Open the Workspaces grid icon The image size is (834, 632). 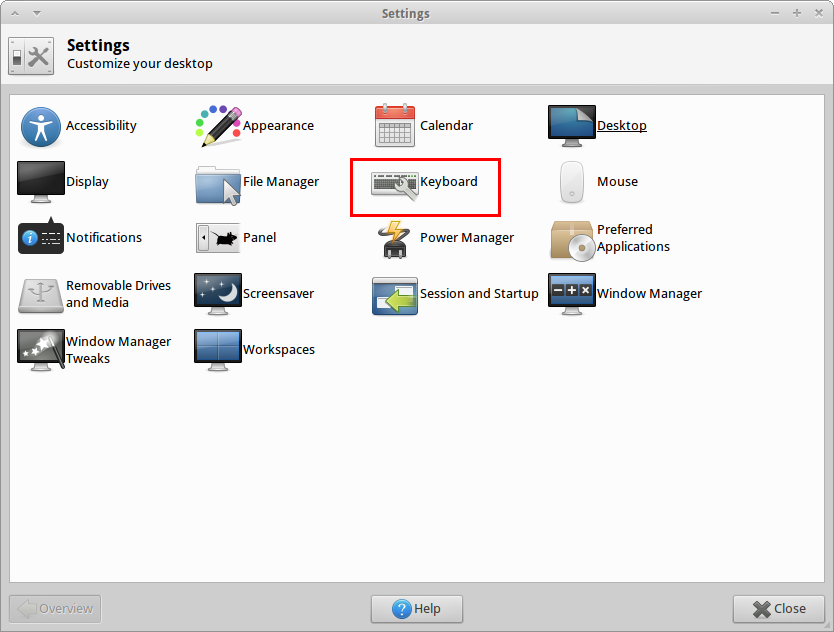click(x=218, y=350)
